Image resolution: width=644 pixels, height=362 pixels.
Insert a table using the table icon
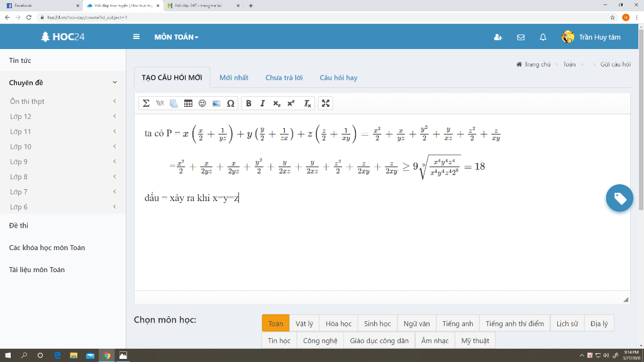tap(188, 104)
